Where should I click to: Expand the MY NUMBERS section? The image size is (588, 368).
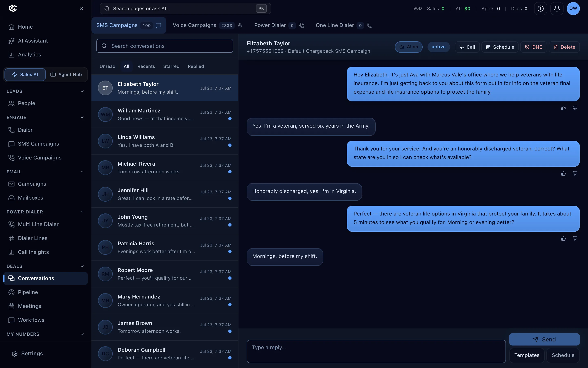(82, 334)
